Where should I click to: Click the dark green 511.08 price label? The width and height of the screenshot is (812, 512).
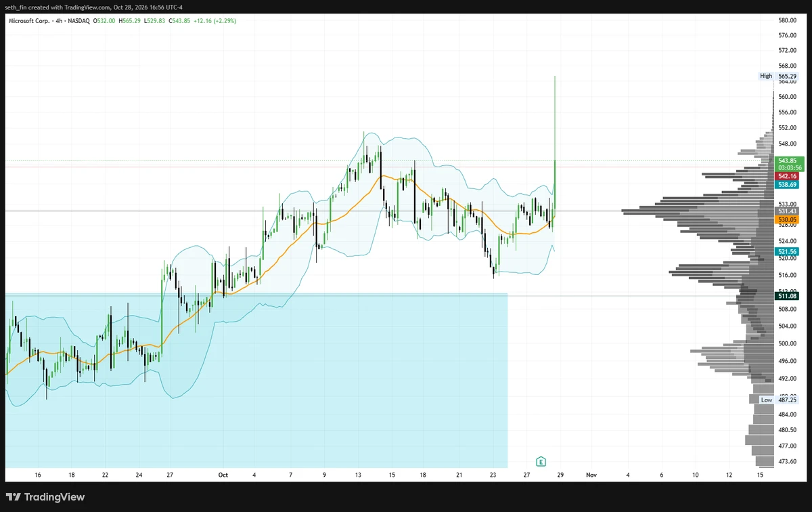(x=787, y=296)
